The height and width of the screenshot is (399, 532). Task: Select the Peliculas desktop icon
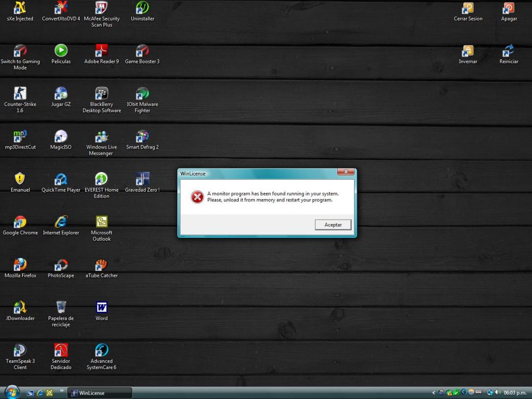pos(61,54)
